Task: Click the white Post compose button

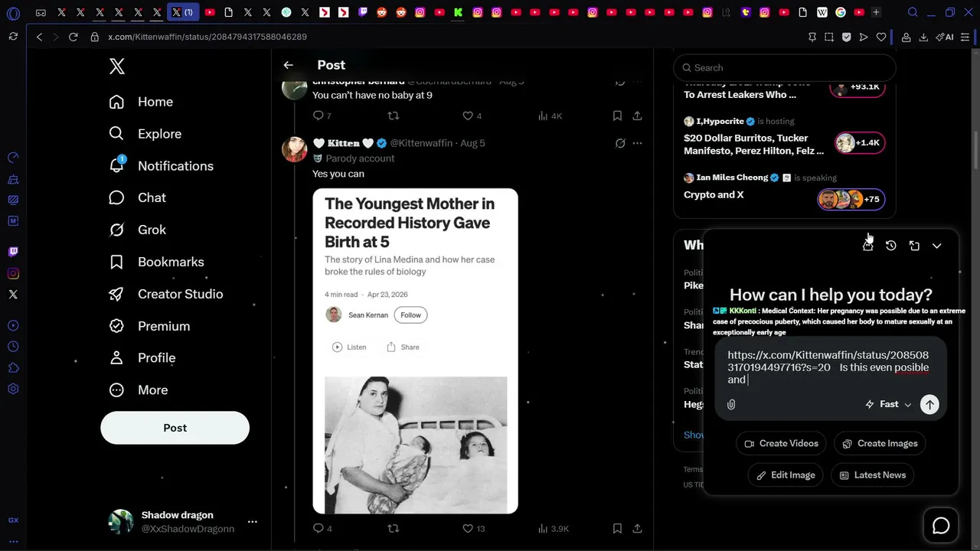Action: [175, 428]
